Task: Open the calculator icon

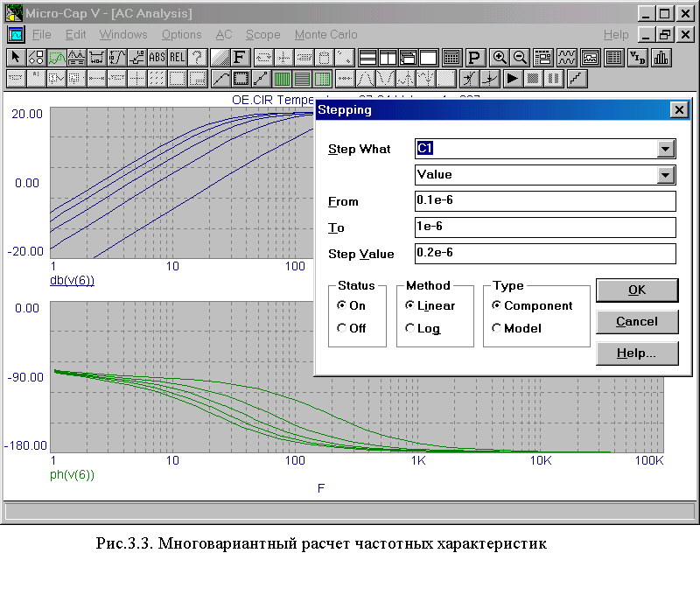Action: tap(451, 58)
